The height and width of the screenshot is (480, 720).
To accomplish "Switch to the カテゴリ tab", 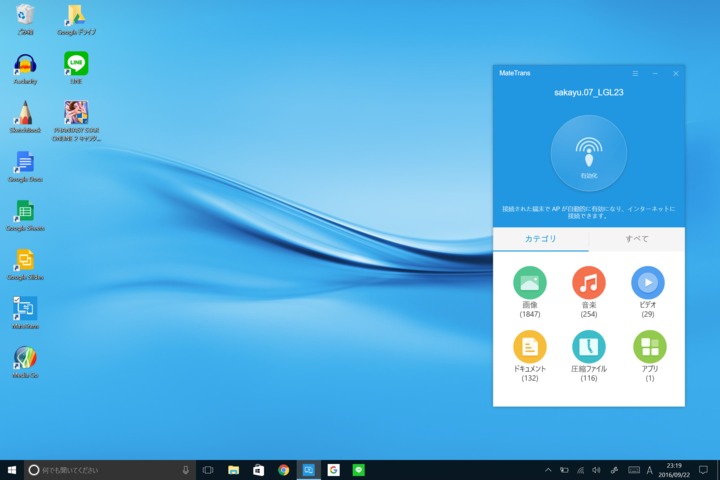I will (x=540, y=239).
